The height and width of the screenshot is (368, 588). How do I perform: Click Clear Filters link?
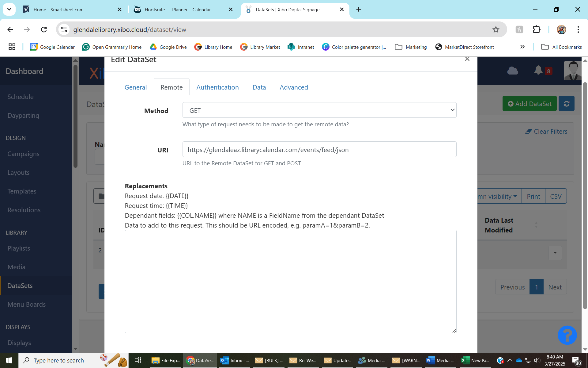(x=546, y=131)
